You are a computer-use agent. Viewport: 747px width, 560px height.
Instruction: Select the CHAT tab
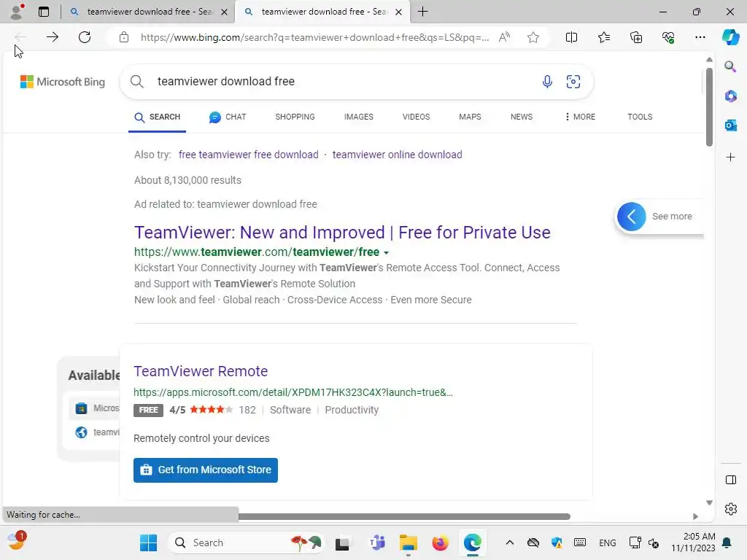tap(228, 117)
